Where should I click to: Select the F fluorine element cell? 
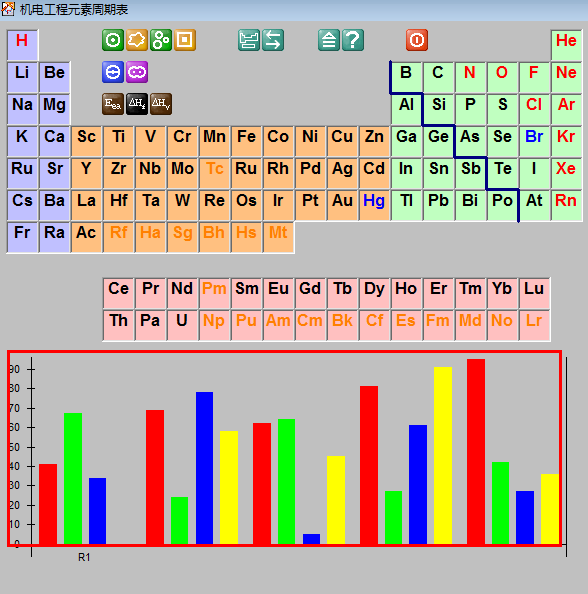[x=534, y=77]
